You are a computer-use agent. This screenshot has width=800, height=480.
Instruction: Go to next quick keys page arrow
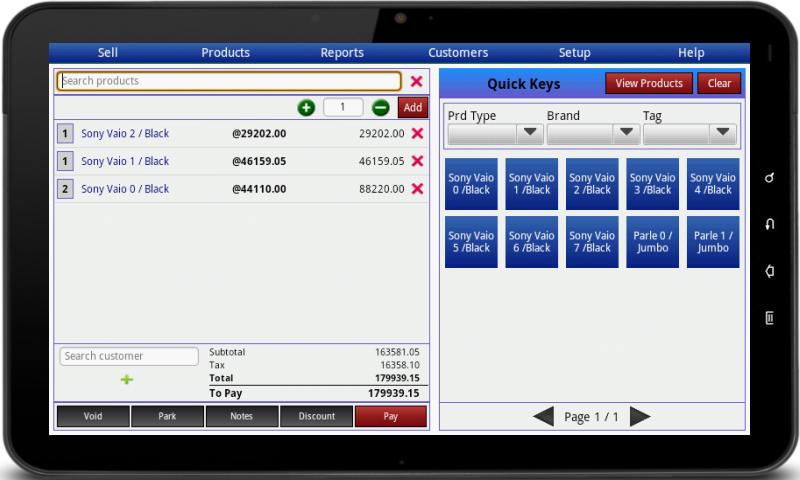640,417
